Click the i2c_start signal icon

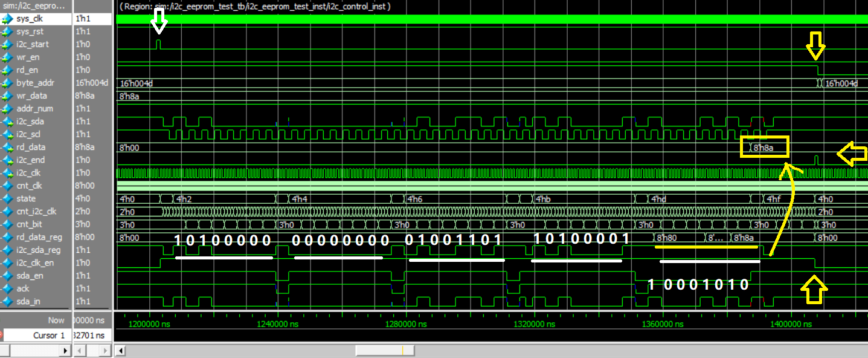pyautogui.click(x=7, y=45)
